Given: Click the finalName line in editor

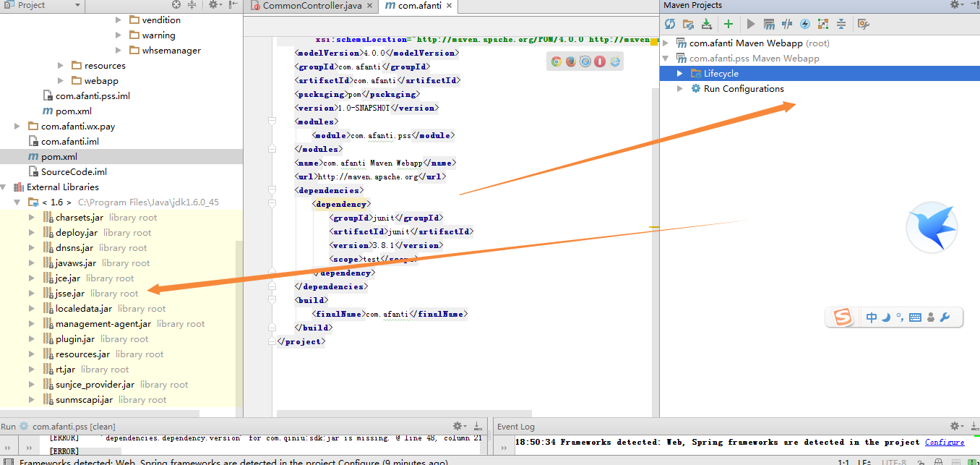Looking at the screenshot, I should pos(390,314).
